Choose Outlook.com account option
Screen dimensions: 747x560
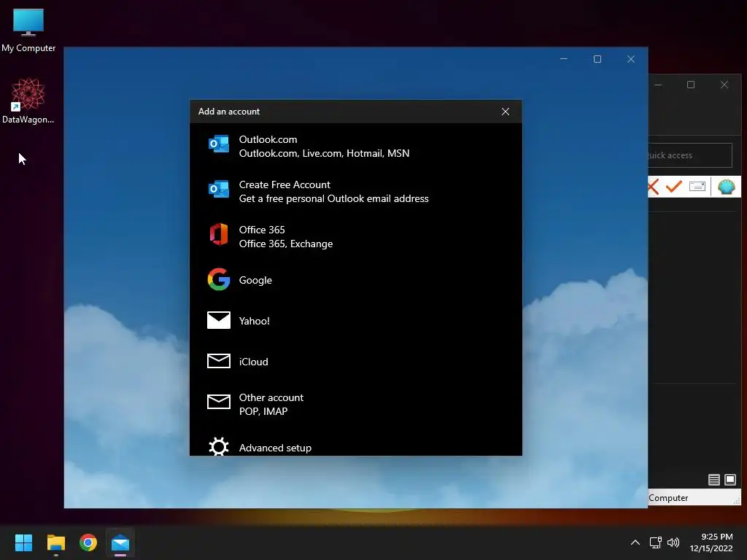(x=356, y=146)
